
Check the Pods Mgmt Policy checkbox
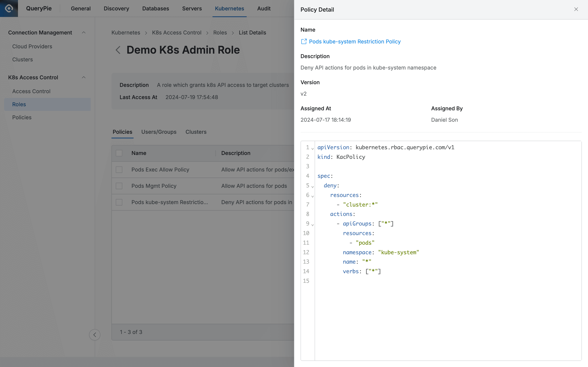pyautogui.click(x=119, y=186)
